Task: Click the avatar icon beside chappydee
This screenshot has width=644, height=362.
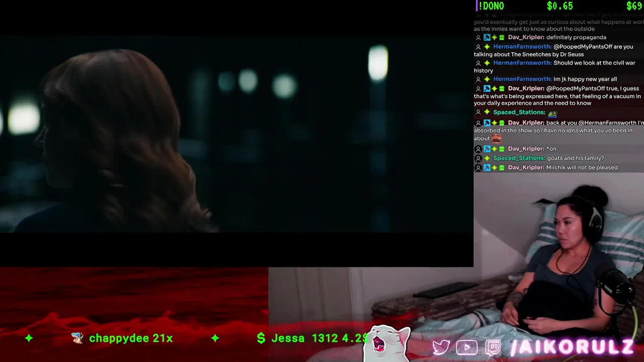Action: point(77,338)
